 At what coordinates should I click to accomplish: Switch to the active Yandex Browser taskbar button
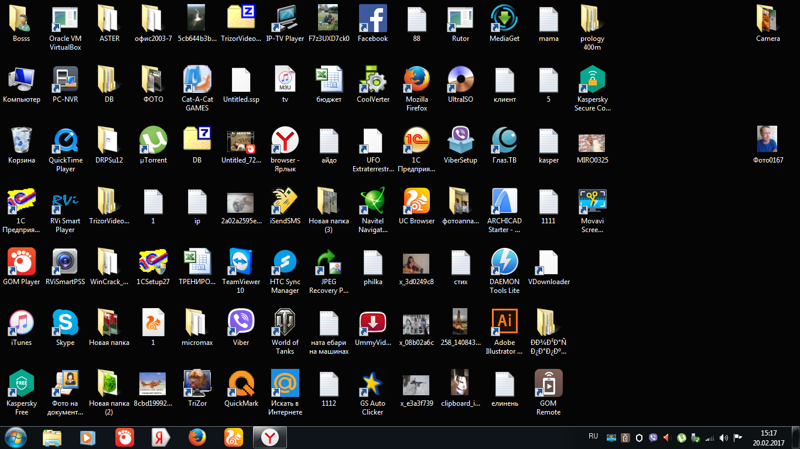coord(269,438)
